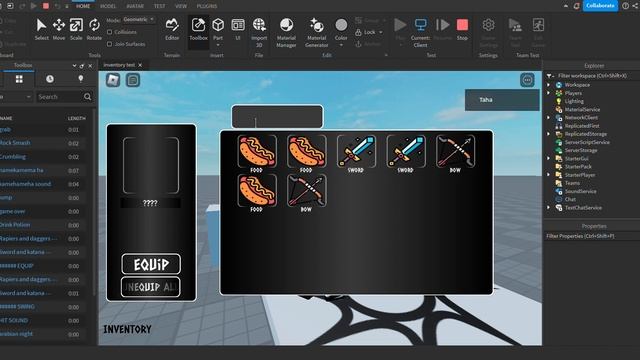The image size is (640, 360).
Task: Open the MODEL ribbon tab
Action: (108, 6)
